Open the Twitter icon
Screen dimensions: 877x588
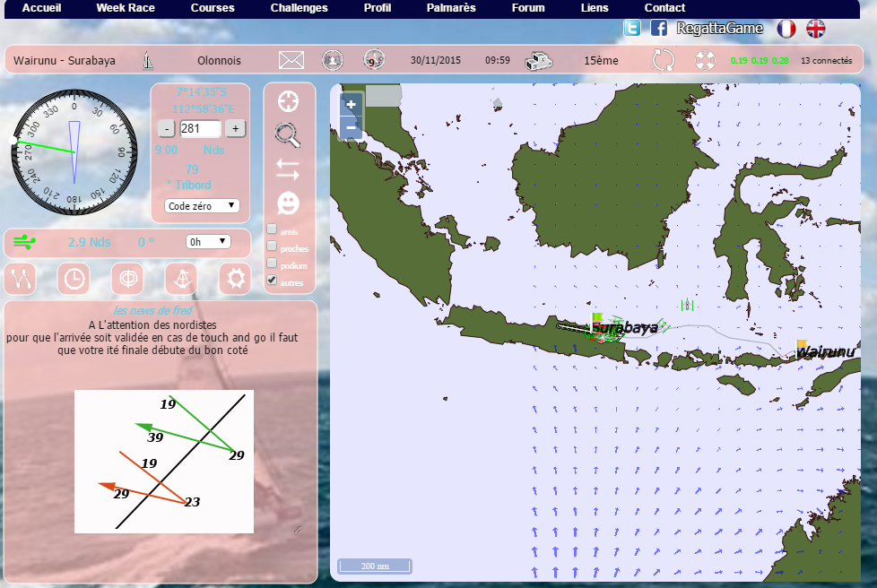coord(633,29)
